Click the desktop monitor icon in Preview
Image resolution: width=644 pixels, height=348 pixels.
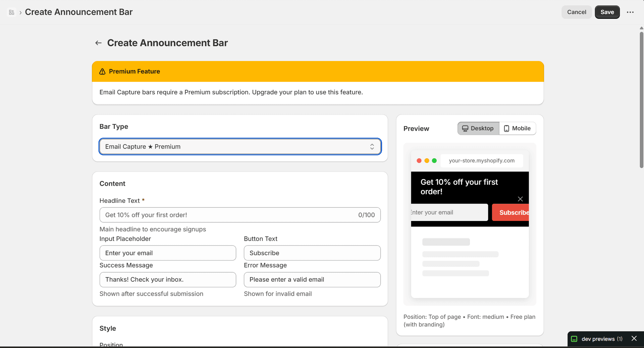point(466,128)
